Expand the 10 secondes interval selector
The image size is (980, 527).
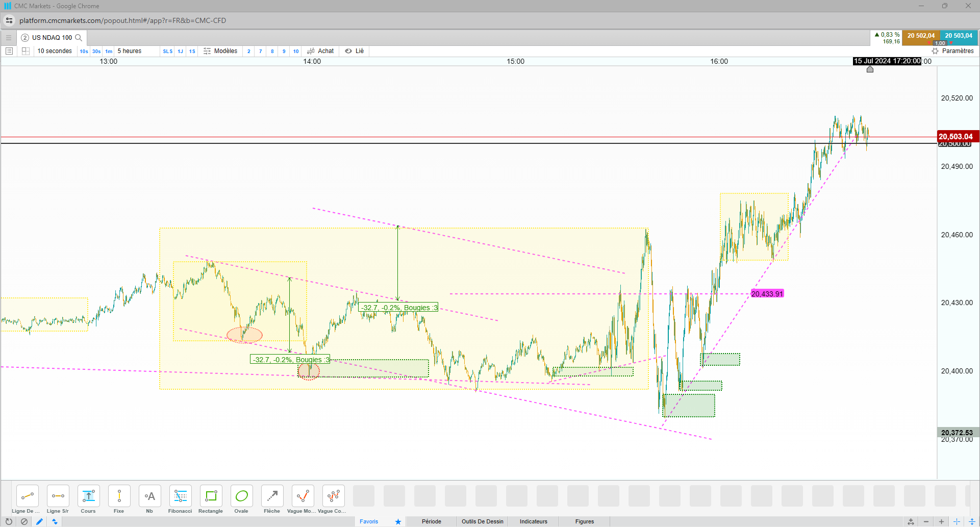(x=55, y=51)
